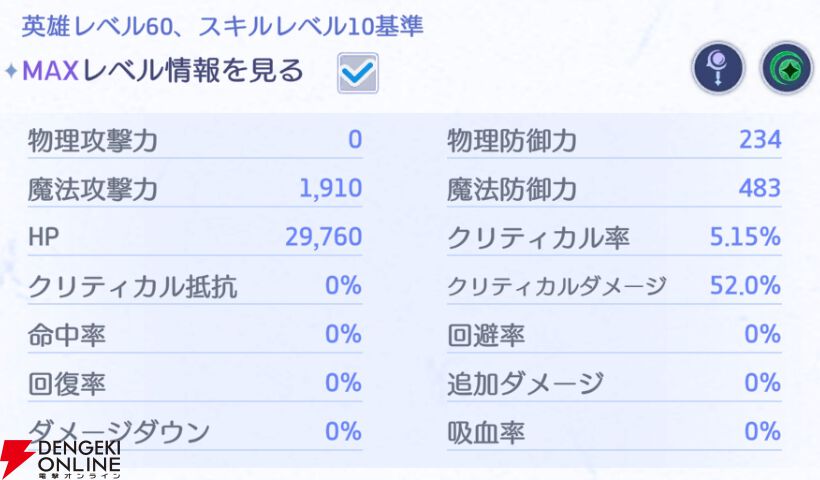Select the 回復率 stat row
This screenshot has height=480, width=820.
click(x=195, y=383)
